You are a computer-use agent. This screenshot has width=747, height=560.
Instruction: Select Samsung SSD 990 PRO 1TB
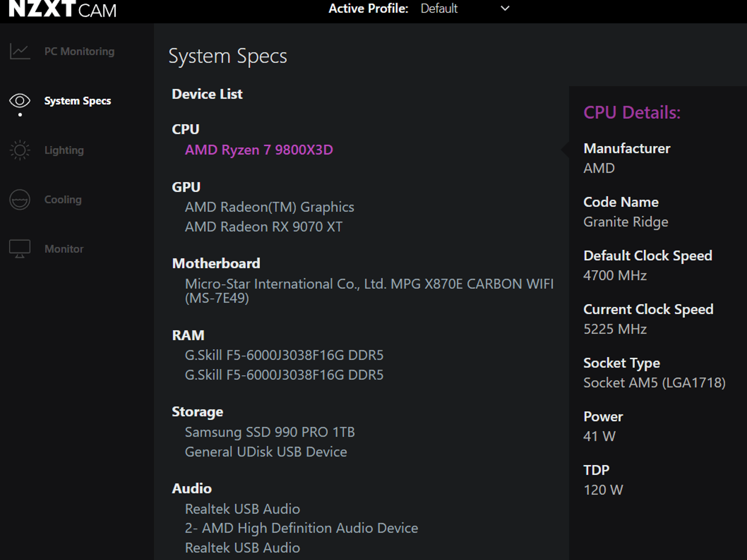(x=270, y=432)
